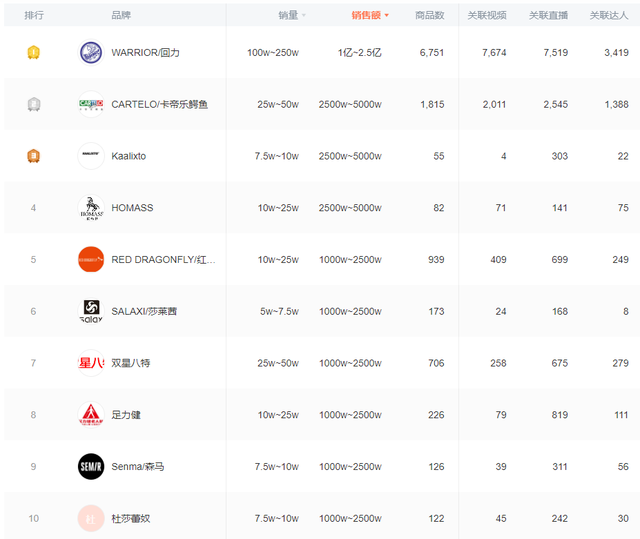Click the gold rank 1 medal
The image size is (640, 539).
(33, 53)
